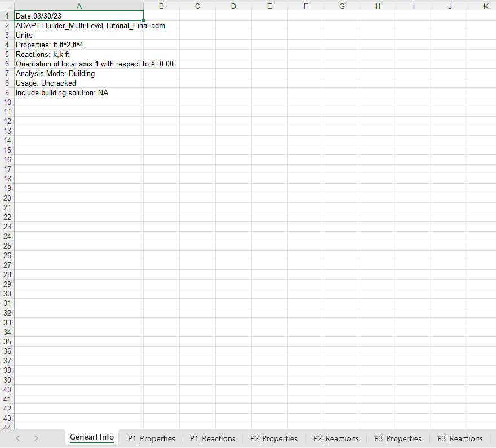Click the column K header
Viewport: 496px width, 448px height.
tap(486, 6)
